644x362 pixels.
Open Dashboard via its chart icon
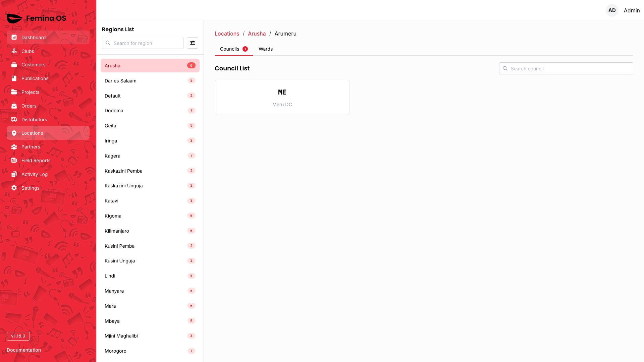coord(14,37)
